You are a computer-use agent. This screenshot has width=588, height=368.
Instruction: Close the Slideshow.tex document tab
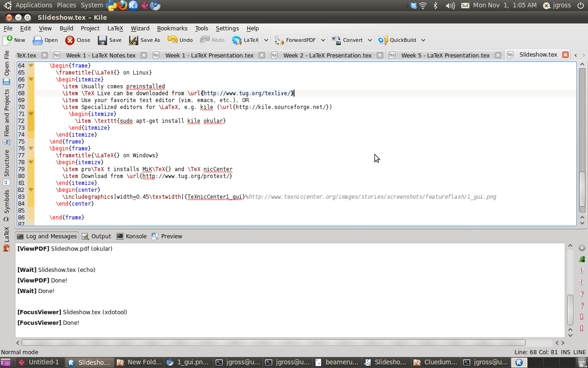tap(565, 55)
